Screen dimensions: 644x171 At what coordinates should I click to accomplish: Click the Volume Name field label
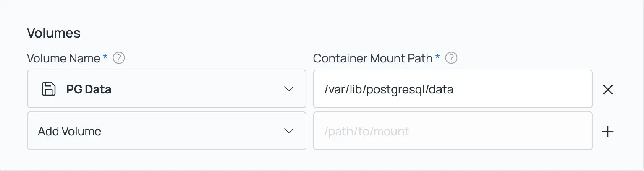pyautogui.click(x=63, y=58)
